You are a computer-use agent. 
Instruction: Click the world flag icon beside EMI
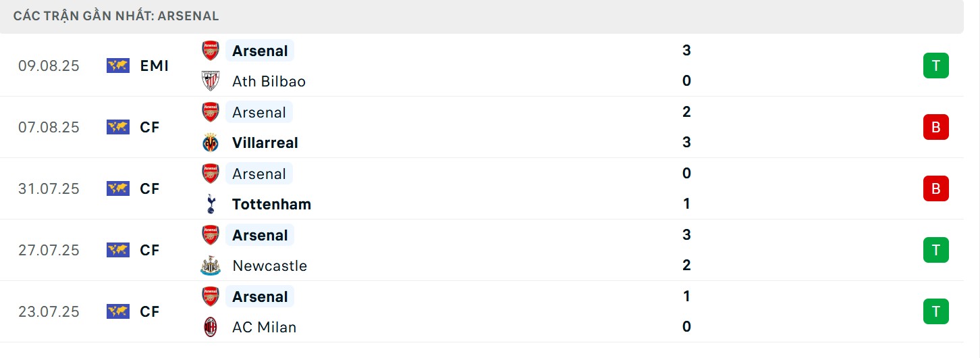click(118, 66)
